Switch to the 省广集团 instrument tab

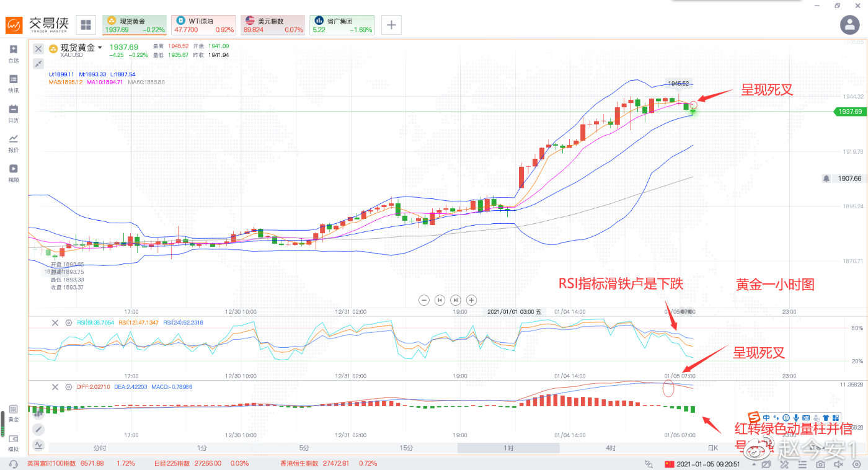click(x=342, y=25)
